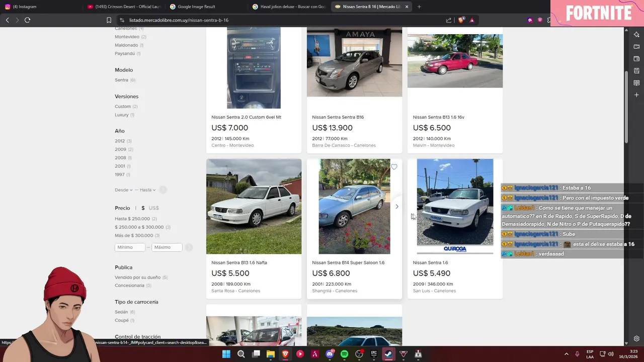Open Epic Games launcher in taskbar
Image resolution: width=644 pixels, height=362 pixels.
pyautogui.click(x=374, y=354)
